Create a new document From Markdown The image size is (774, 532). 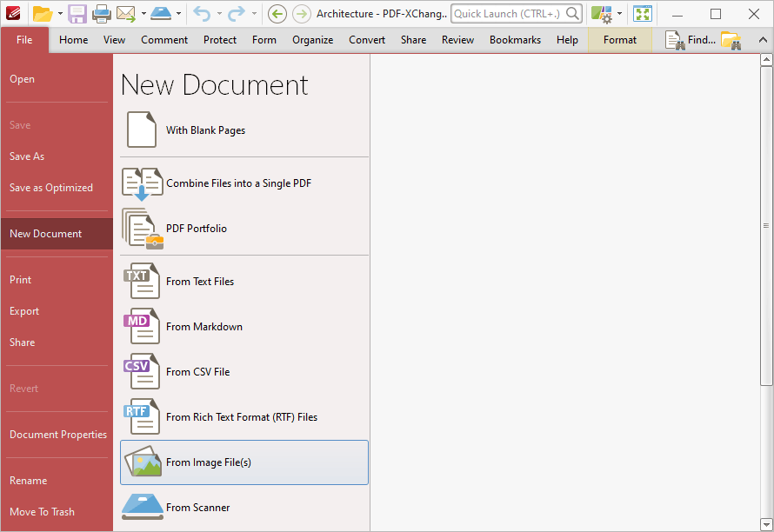[x=206, y=327]
